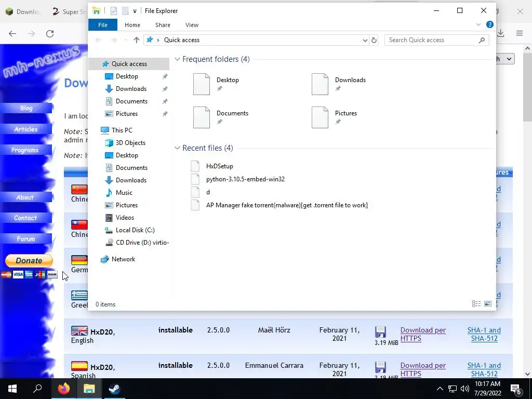The width and height of the screenshot is (532, 399).
Task: Switch to large icons view layout
Action: click(x=488, y=303)
